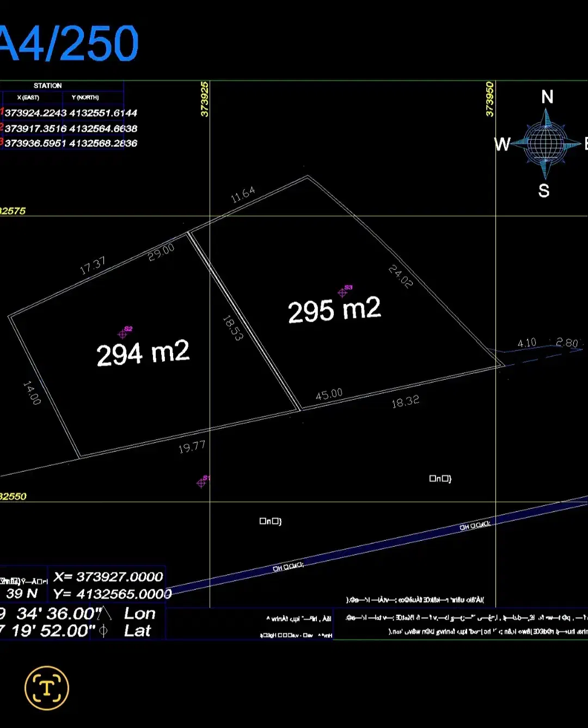Click the A4/250 scale title
The height and width of the screenshot is (728, 588).
(69, 44)
